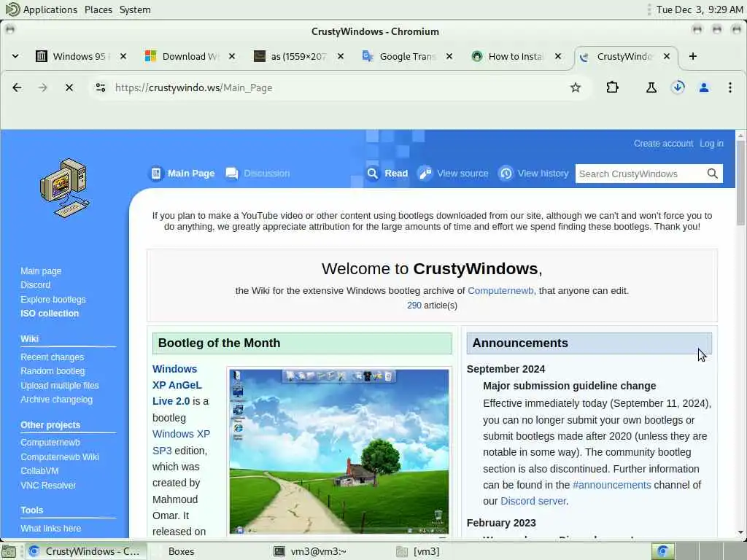Open Archive changelog link
The width and height of the screenshot is (747, 560).
56,400
